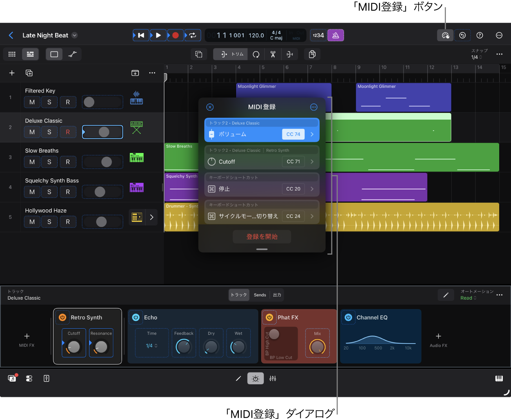Power off the Echo plugin
This screenshot has width=511, height=420.
pos(136,317)
